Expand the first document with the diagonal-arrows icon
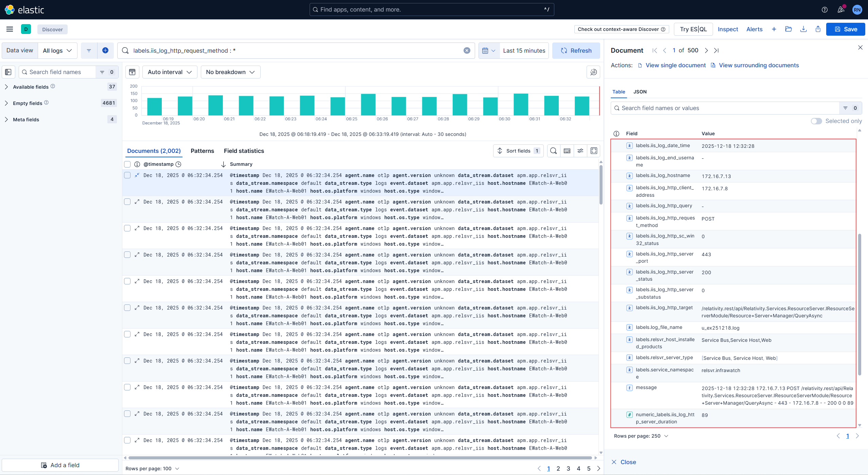The width and height of the screenshot is (868, 475). (x=137, y=175)
